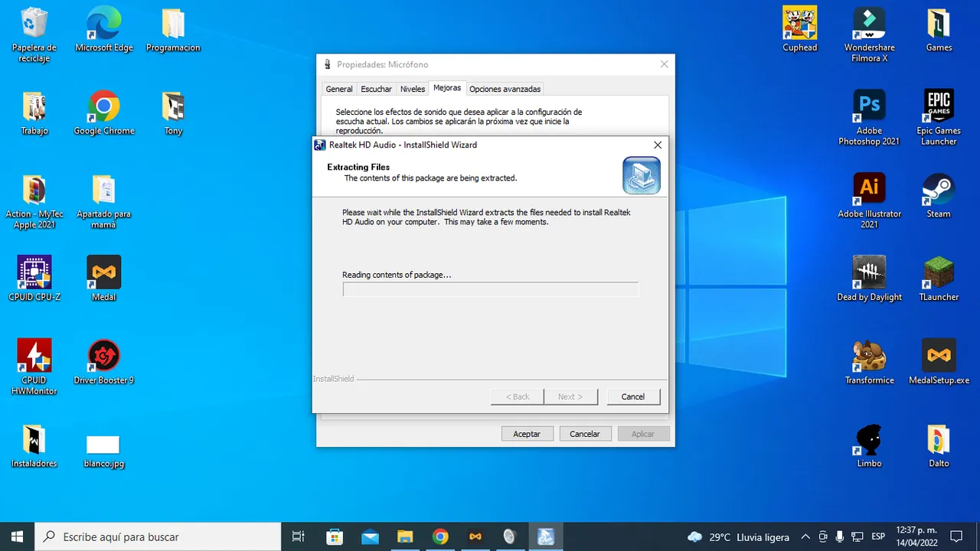This screenshot has width=980, height=551.
Task: Click the Meet Now camera tray icon
Action: click(x=823, y=536)
